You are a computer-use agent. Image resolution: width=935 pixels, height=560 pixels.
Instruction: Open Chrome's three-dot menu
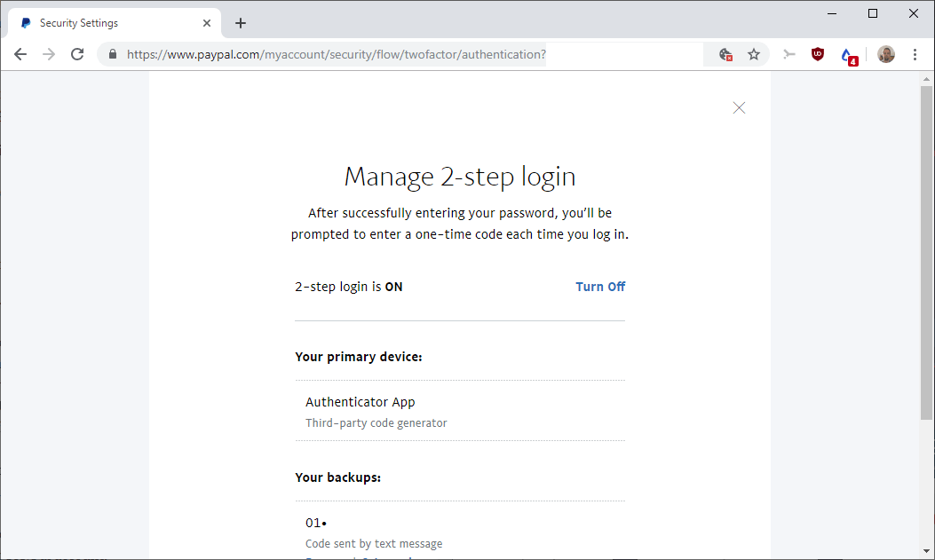[x=915, y=54]
